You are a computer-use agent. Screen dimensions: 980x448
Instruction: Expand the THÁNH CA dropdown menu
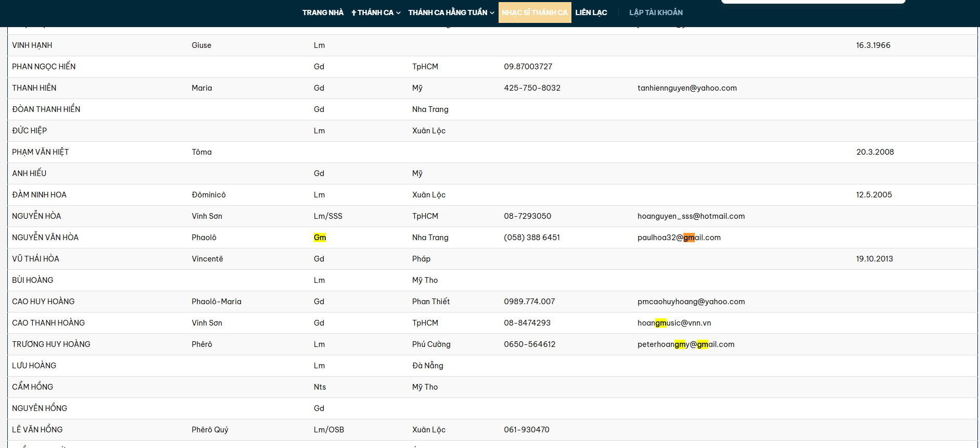(376, 13)
